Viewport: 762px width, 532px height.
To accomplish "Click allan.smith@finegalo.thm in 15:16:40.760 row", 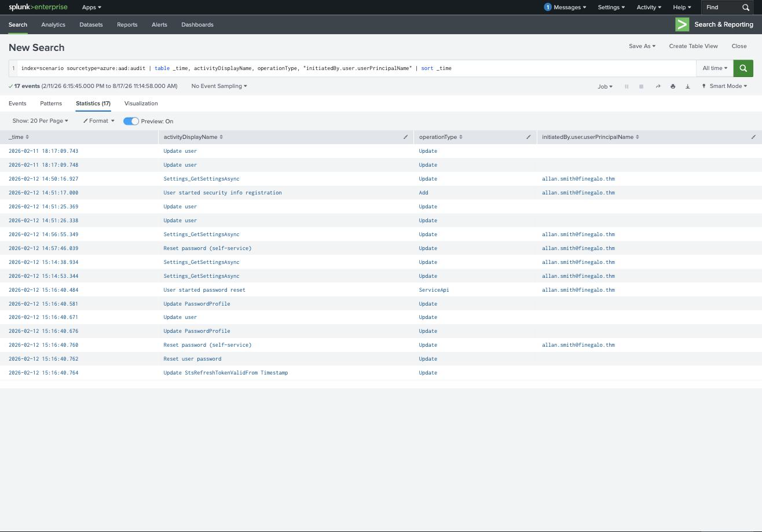I will tap(578, 345).
